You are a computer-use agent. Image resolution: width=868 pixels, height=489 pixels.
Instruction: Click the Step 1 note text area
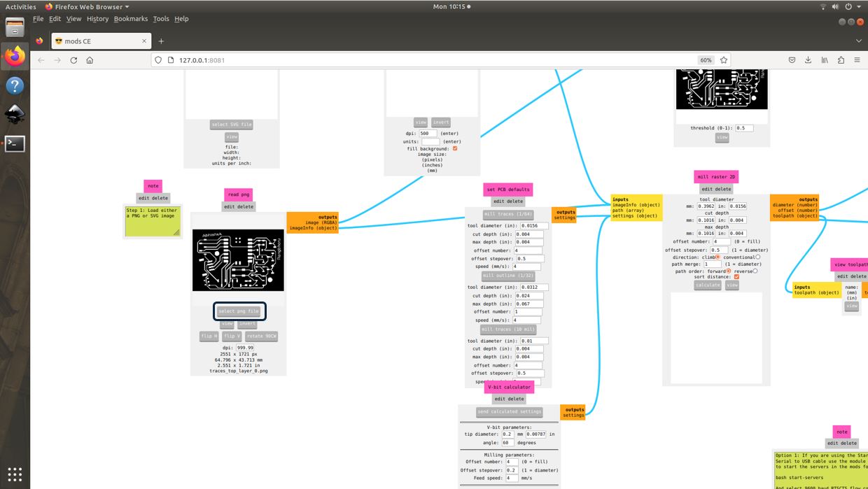[153, 221]
